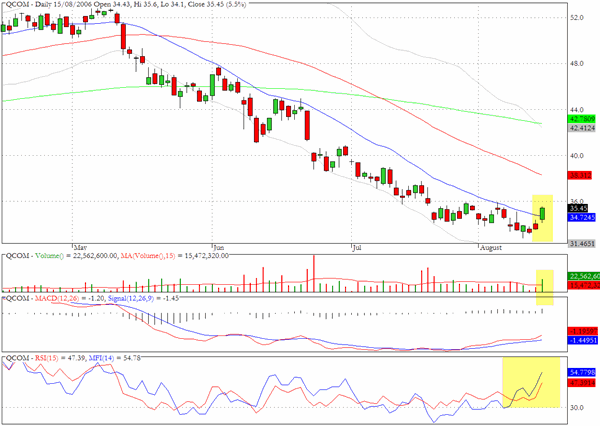
Task: Click the MFI(14) = 54.78 legend text
Action: pyautogui.click(x=115, y=358)
